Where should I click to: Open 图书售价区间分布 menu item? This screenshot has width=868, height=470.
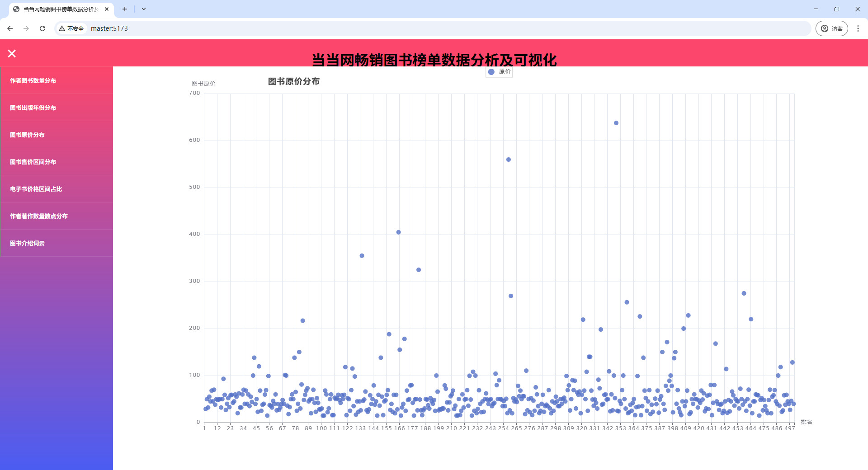57,162
